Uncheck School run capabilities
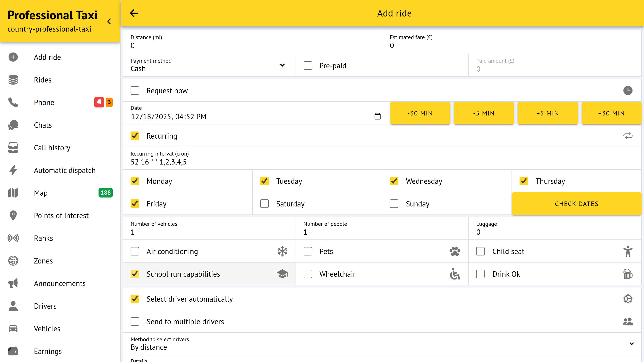 (x=135, y=274)
